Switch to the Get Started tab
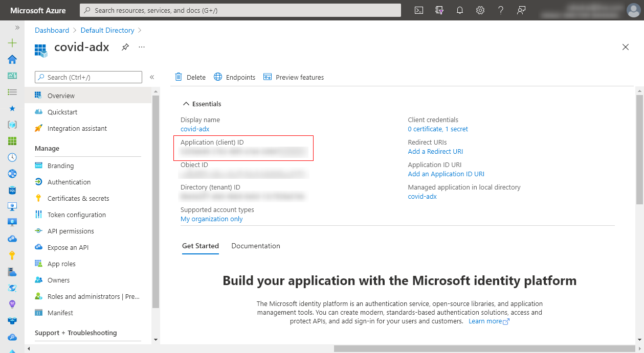Screen dimensions: 644x353 [x=201, y=246]
